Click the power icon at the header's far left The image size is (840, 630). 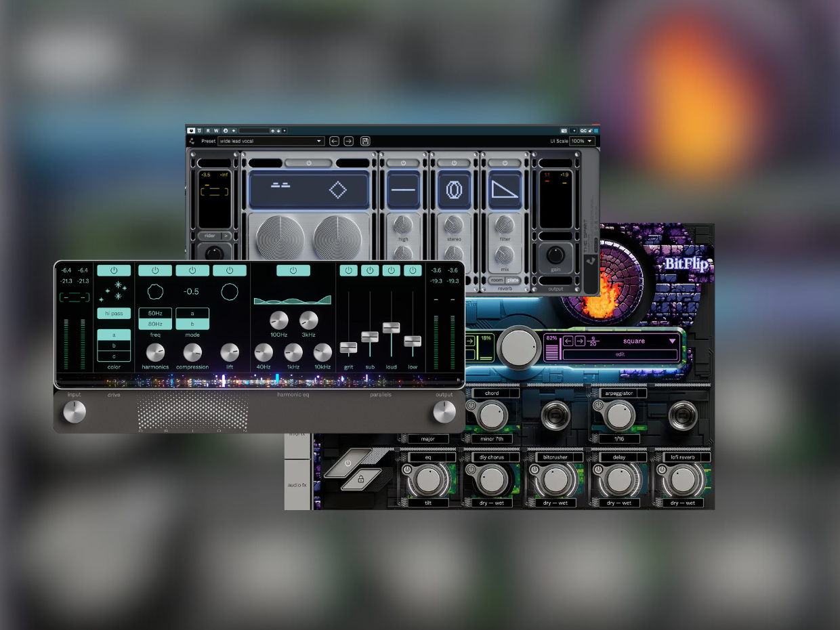point(191,131)
